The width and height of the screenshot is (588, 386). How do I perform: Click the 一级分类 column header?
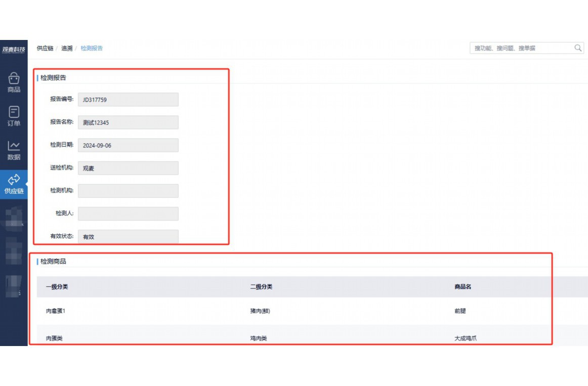[57, 287]
